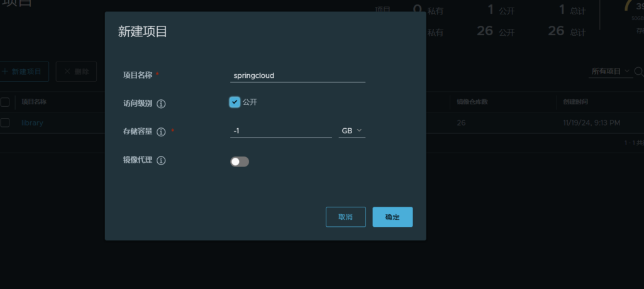Click the 存储容量 quota input showing -1
The image size is (644, 289).
(x=280, y=131)
